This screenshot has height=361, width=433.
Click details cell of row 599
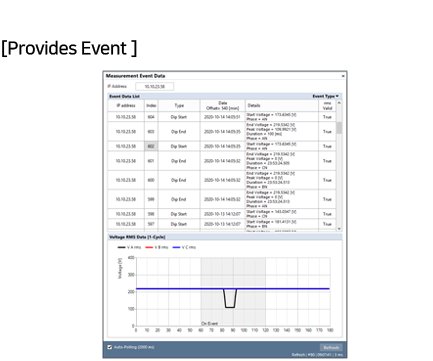click(282, 199)
